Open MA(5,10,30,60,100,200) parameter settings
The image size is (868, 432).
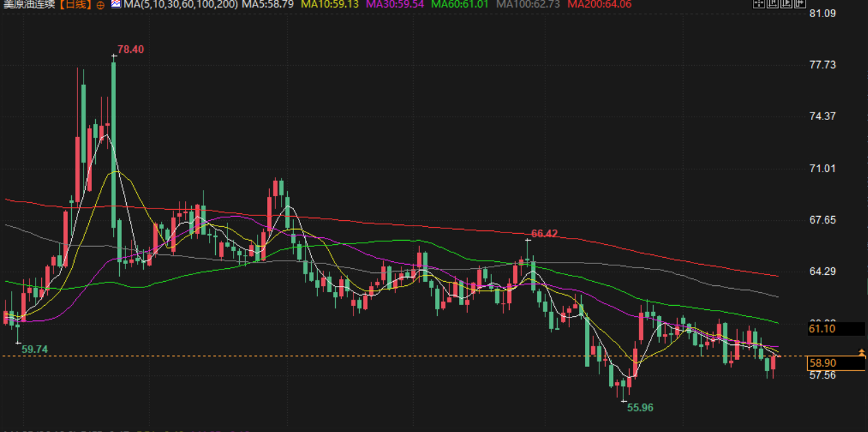pos(181,4)
